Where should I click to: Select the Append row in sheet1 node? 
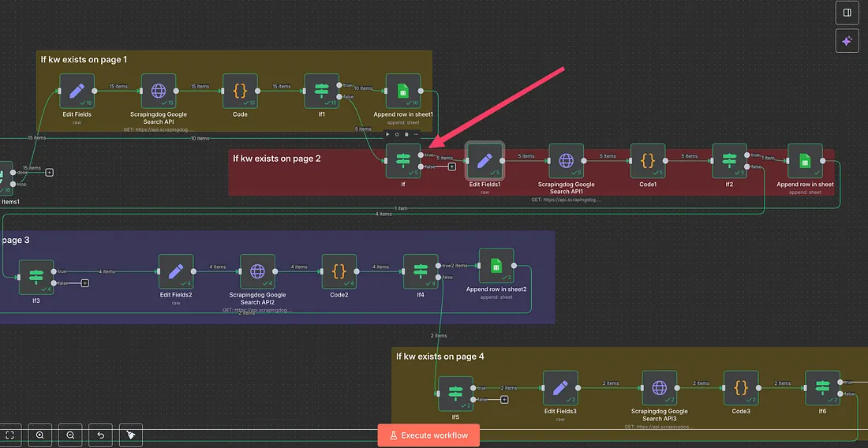pyautogui.click(x=403, y=91)
